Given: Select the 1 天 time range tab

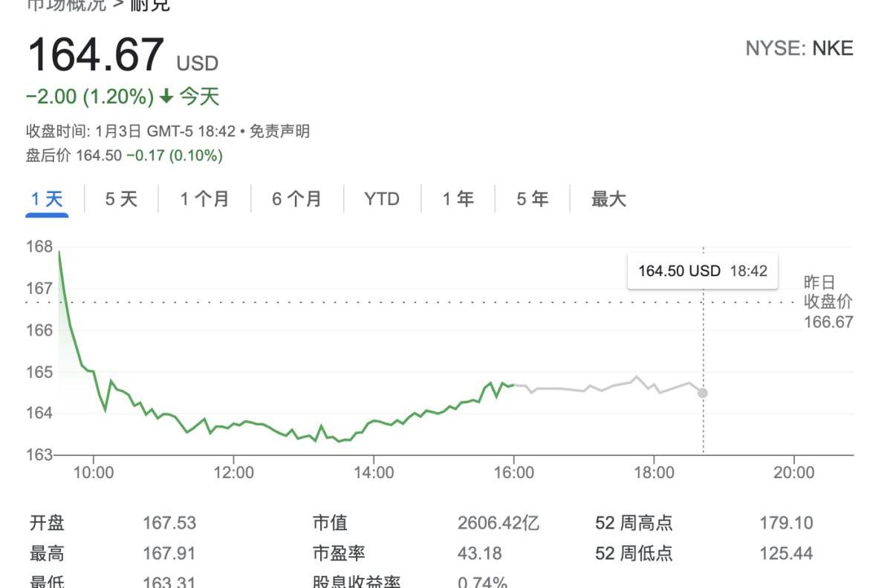Looking at the screenshot, I should tap(47, 199).
